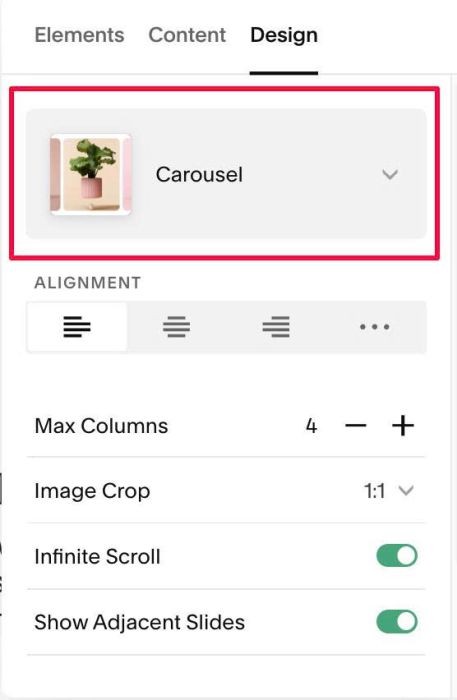Click the Infinite Scroll label text
The width and height of the screenshot is (457, 700).
click(97, 557)
